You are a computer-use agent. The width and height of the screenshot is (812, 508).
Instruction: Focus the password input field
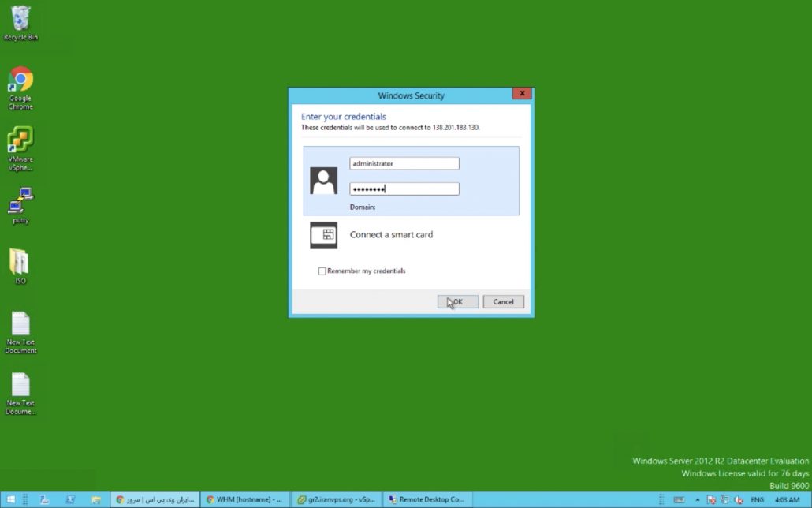(x=404, y=189)
